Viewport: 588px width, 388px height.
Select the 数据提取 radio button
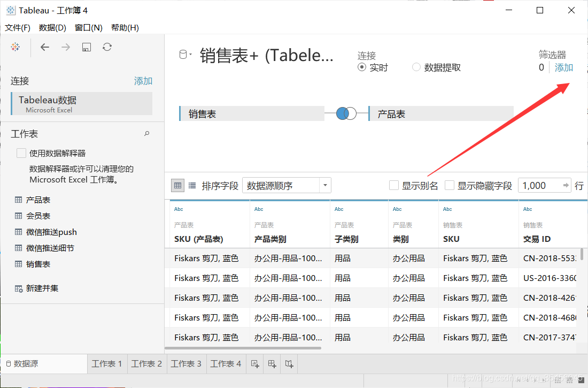pos(416,67)
